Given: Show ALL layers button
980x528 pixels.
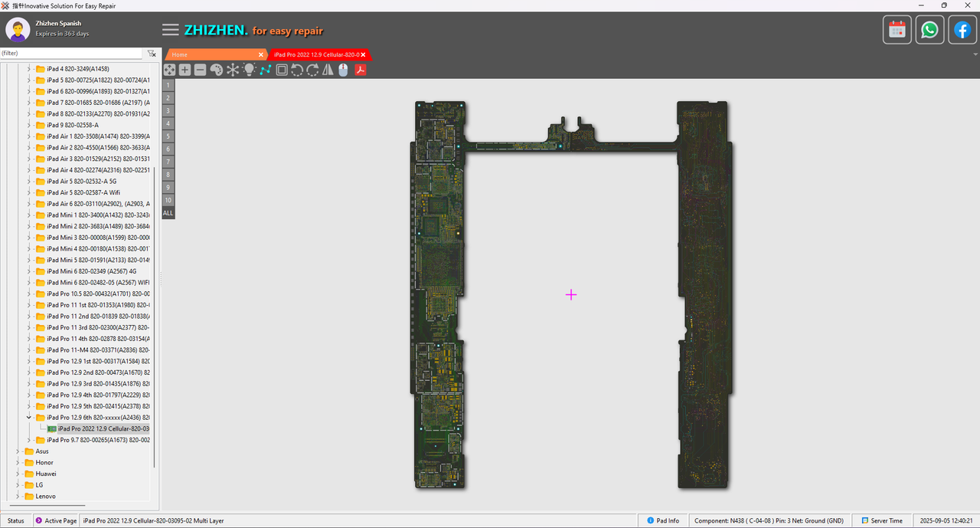Looking at the screenshot, I should coord(168,213).
